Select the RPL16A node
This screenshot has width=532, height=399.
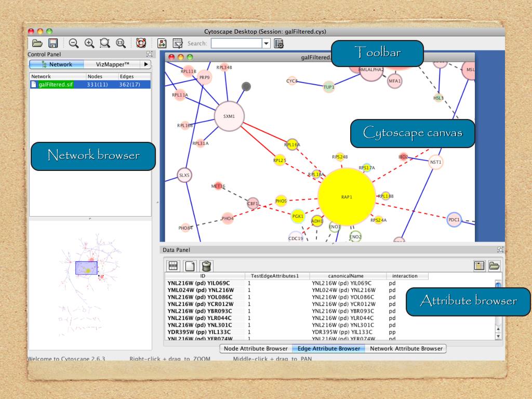(x=292, y=144)
